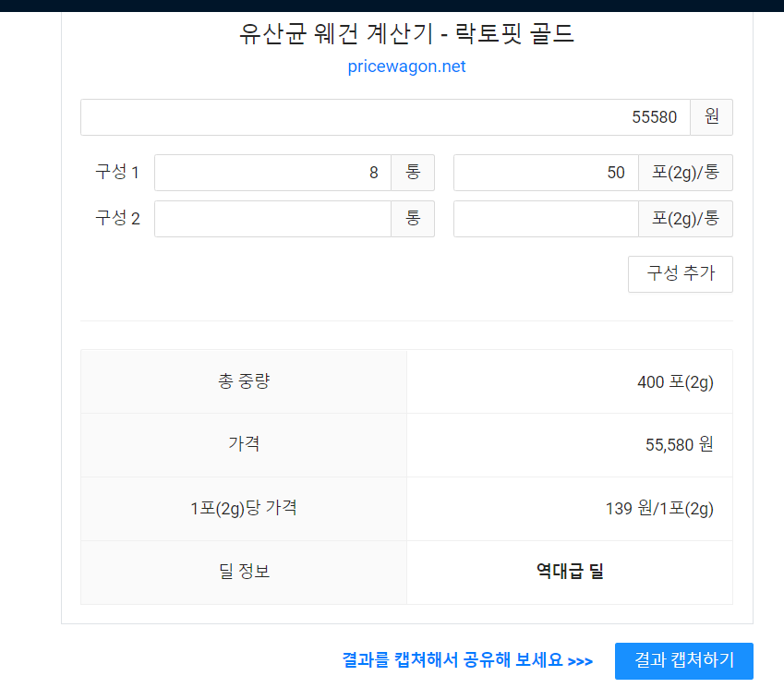Click the 구성 1 포(2g)/통 field showing 50
Image resolution: width=784 pixels, height=700 pixels.
546,173
